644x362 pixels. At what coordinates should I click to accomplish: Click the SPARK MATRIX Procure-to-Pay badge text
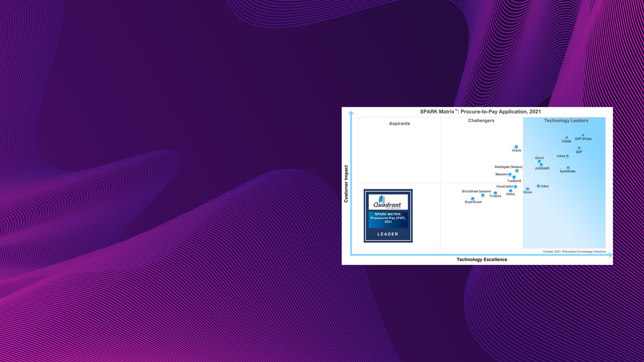point(388,218)
